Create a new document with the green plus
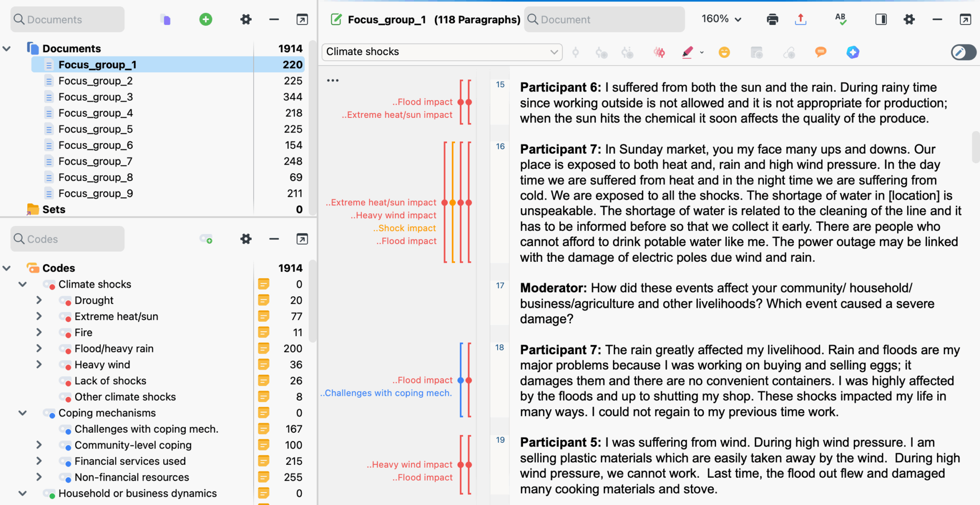The width and height of the screenshot is (980, 505). click(x=205, y=19)
